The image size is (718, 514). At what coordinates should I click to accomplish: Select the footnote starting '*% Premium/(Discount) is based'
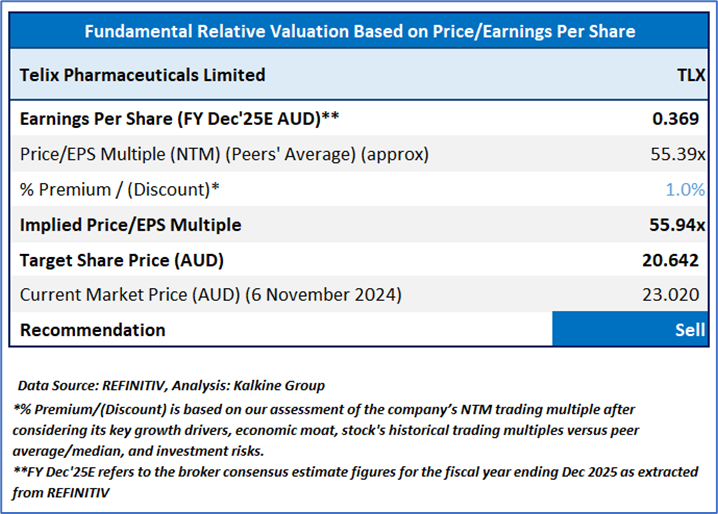[326, 430]
